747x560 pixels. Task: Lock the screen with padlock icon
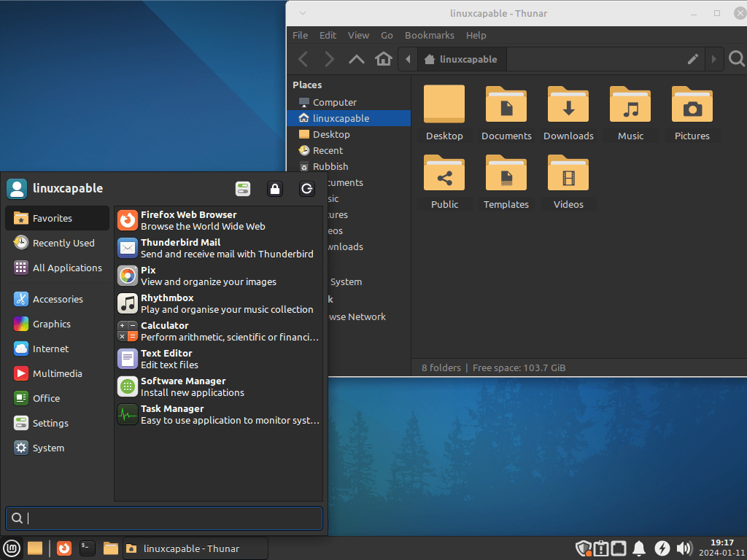click(275, 189)
